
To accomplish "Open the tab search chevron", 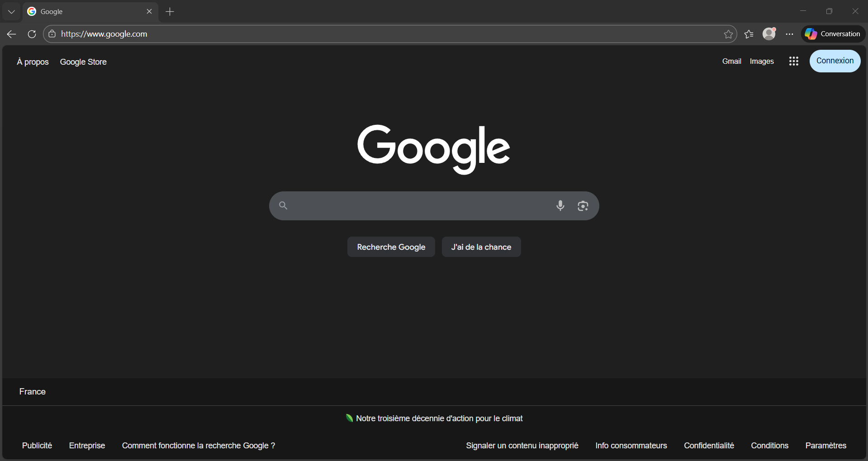I will [x=11, y=11].
